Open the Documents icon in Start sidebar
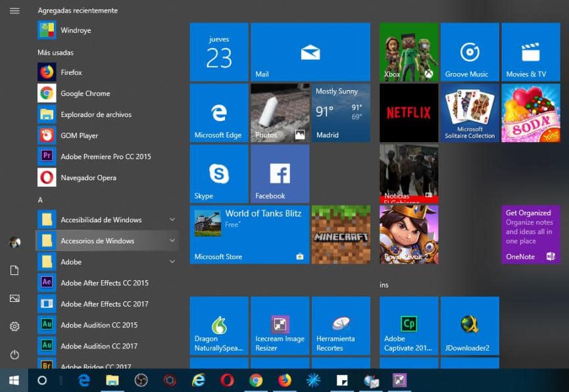Image resolution: width=569 pixels, height=392 pixels. pos(14,270)
